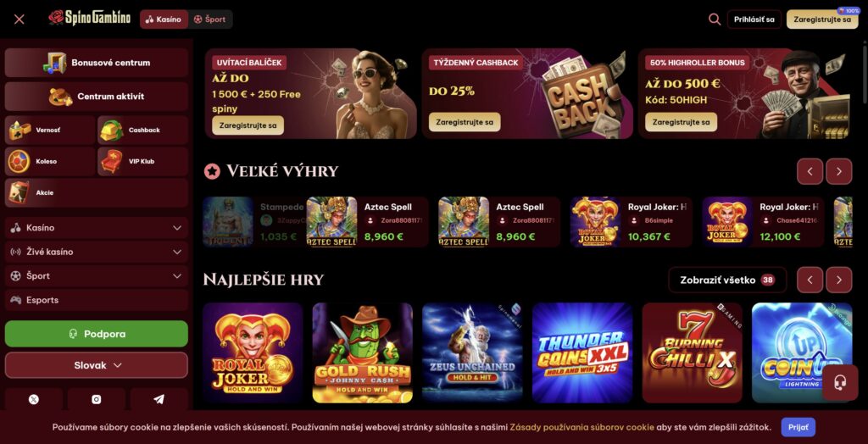Open the Thunder Coins XXL game thumbnail

click(581, 352)
